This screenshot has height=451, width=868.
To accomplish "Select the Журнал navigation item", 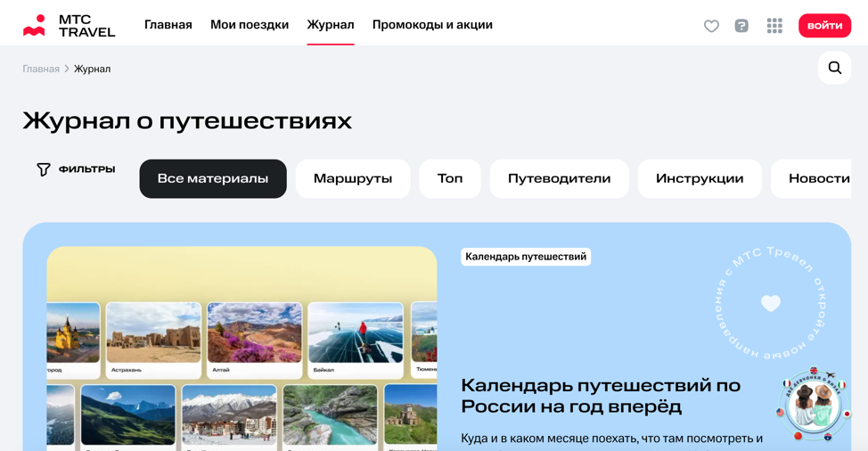I will pyautogui.click(x=331, y=25).
